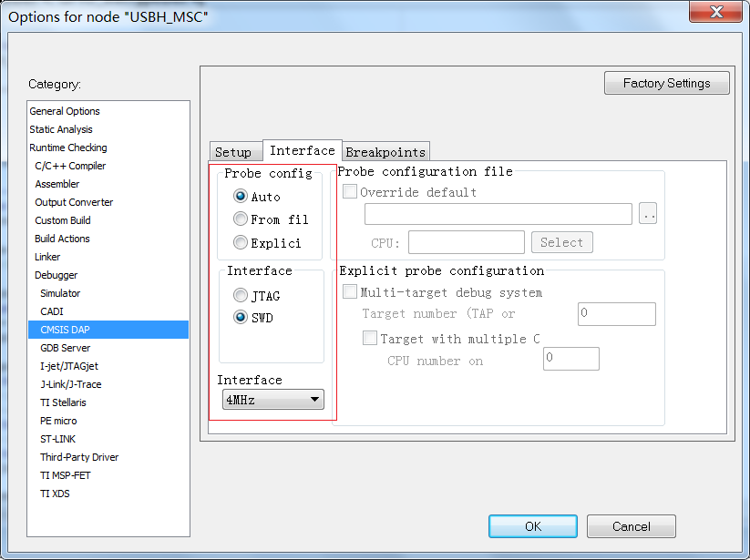750x560 pixels.
Task: Check Target with multiple CPUs option
Action: 370,339
